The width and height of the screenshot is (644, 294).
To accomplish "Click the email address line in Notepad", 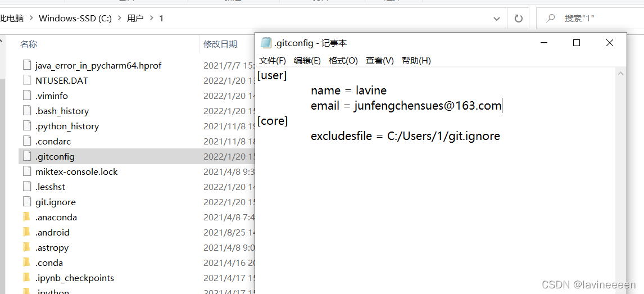I will pos(406,106).
